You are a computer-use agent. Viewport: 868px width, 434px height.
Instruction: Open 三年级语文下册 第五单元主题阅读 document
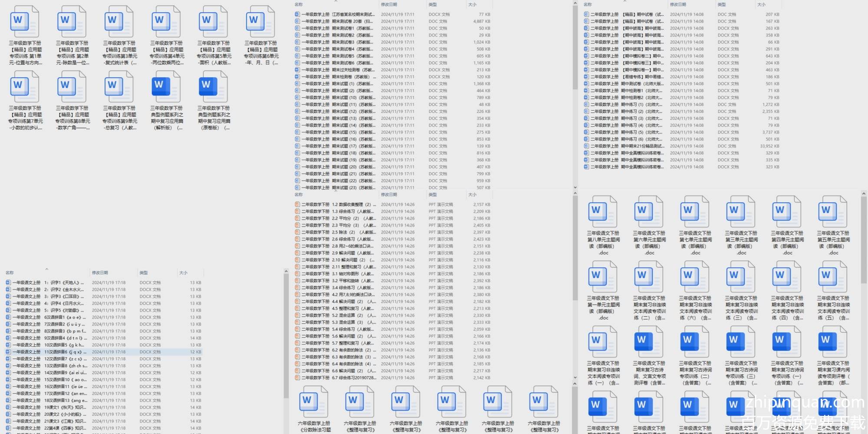point(833,212)
